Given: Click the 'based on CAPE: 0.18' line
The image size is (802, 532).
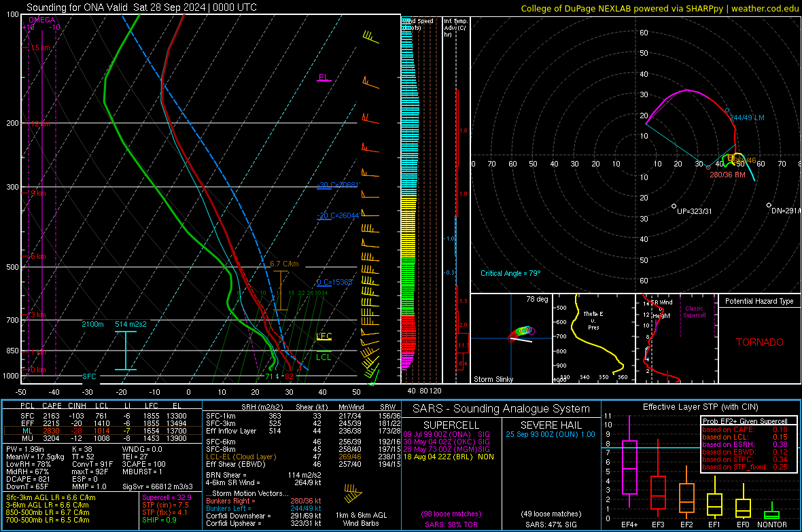Looking at the screenshot, I should coord(745,429).
